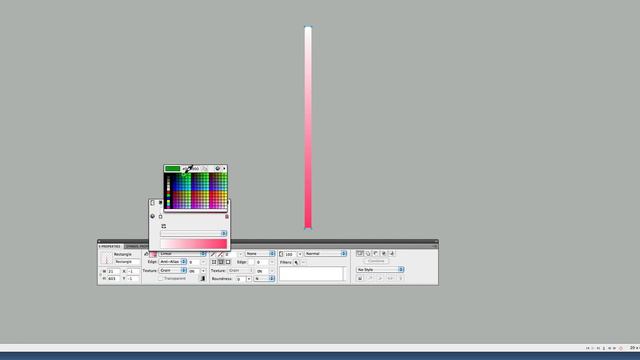Click the Add Filters plus icon

[296, 262]
